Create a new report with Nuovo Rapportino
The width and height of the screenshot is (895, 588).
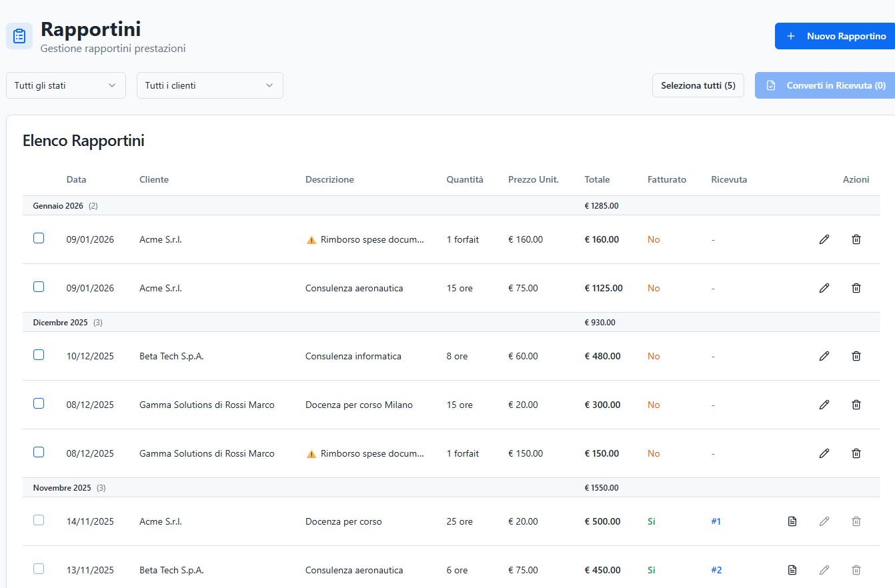point(836,36)
